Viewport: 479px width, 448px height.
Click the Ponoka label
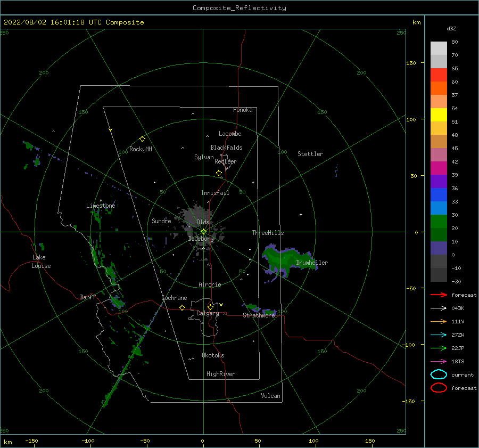[243, 110]
